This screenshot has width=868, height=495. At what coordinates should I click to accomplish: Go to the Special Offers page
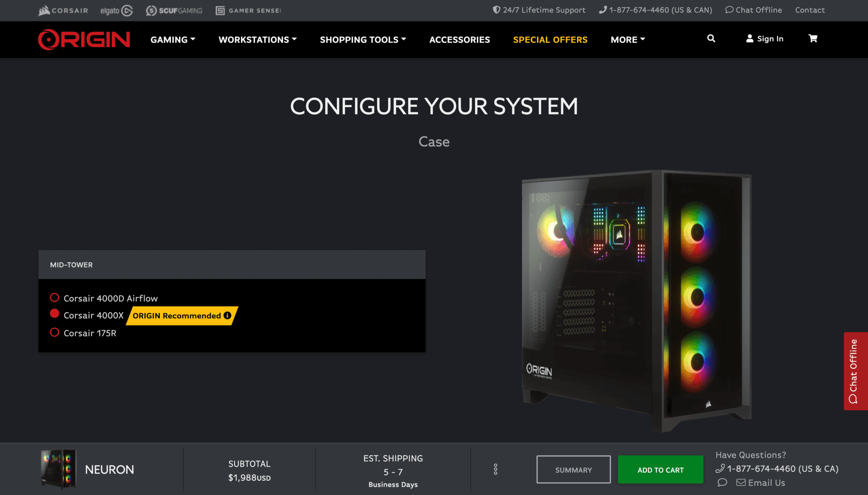[x=550, y=39]
